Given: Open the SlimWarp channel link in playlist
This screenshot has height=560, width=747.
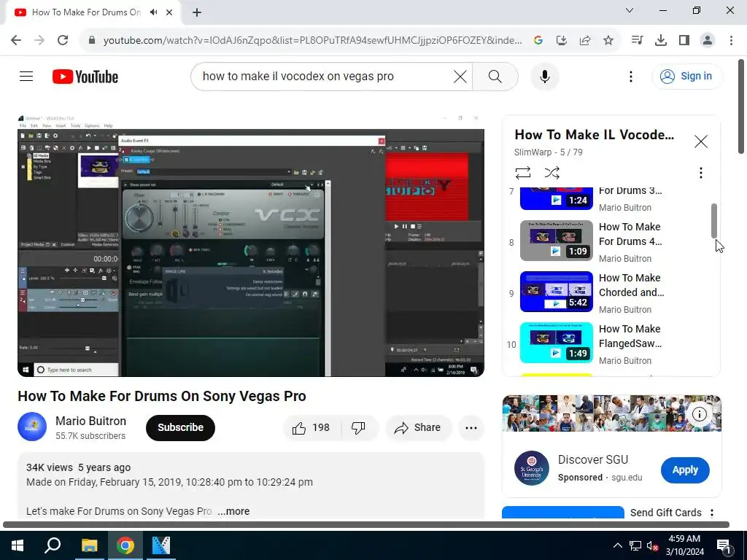Looking at the screenshot, I should (533, 152).
